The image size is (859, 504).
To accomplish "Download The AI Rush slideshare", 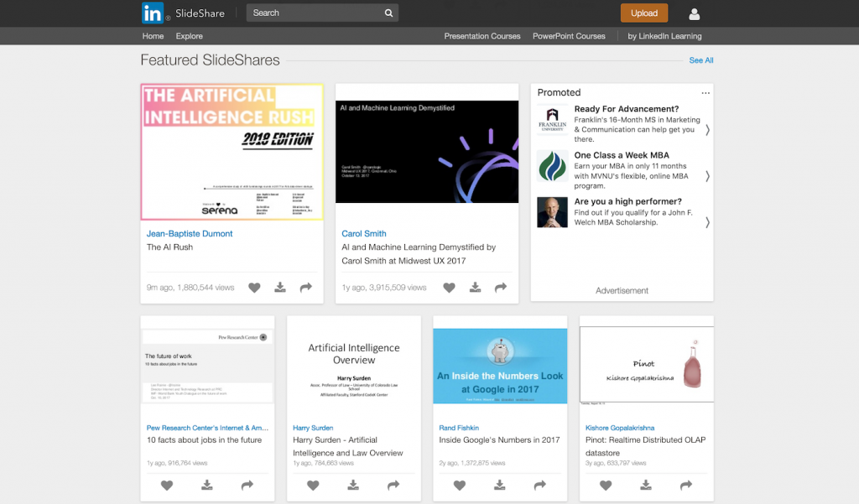I will [280, 287].
